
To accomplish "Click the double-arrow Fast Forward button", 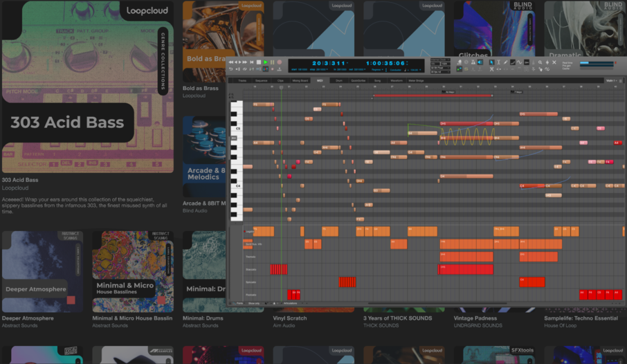I will click(x=245, y=62).
